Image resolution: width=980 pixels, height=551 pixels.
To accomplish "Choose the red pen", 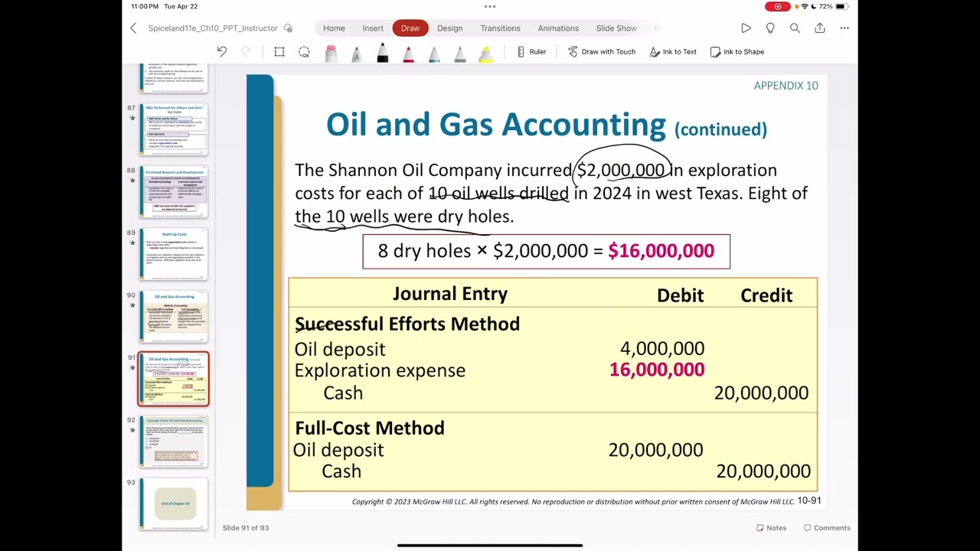I will pos(408,53).
